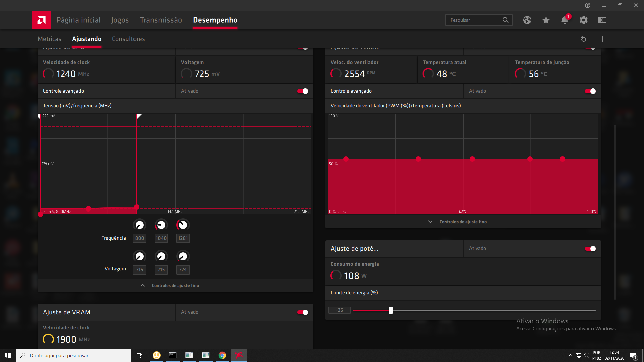Edit the 724 voltage field
The height and width of the screenshot is (362, 644).
(x=183, y=270)
